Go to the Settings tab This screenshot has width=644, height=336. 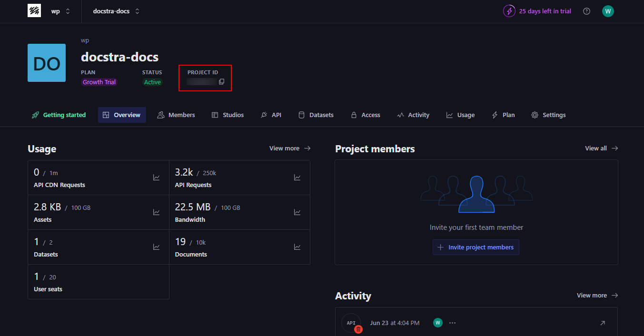pos(548,115)
